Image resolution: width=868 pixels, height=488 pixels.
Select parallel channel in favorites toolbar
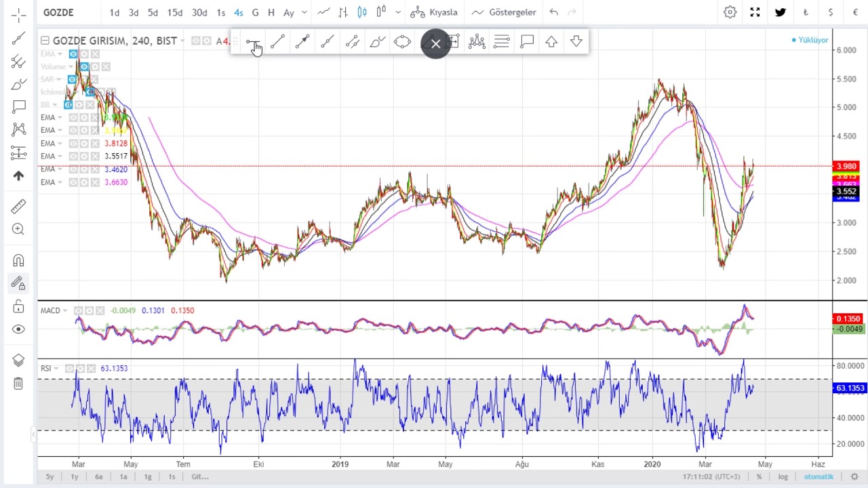point(353,42)
